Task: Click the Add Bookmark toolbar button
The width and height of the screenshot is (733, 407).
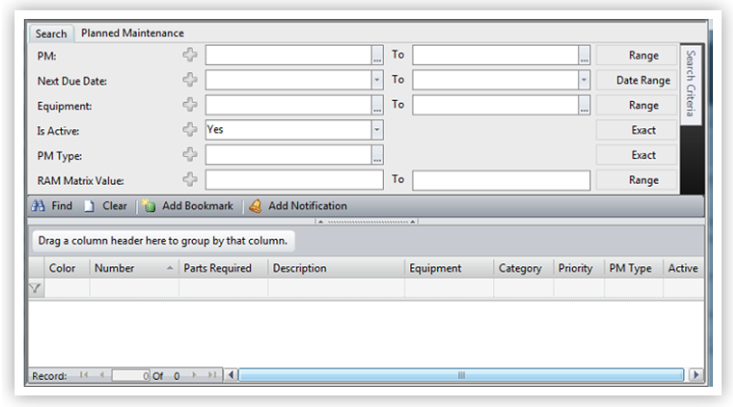Action: pyautogui.click(x=187, y=206)
